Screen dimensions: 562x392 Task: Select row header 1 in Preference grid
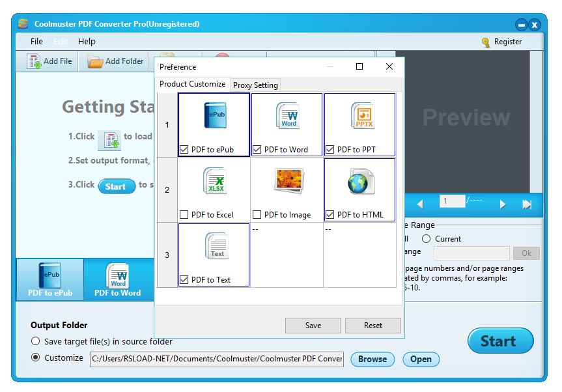tap(167, 124)
